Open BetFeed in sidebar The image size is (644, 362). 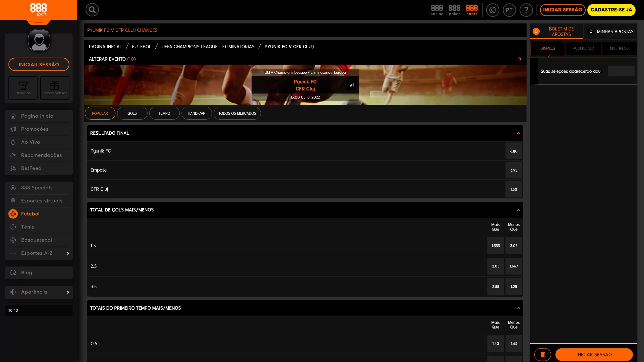pyautogui.click(x=39, y=168)
